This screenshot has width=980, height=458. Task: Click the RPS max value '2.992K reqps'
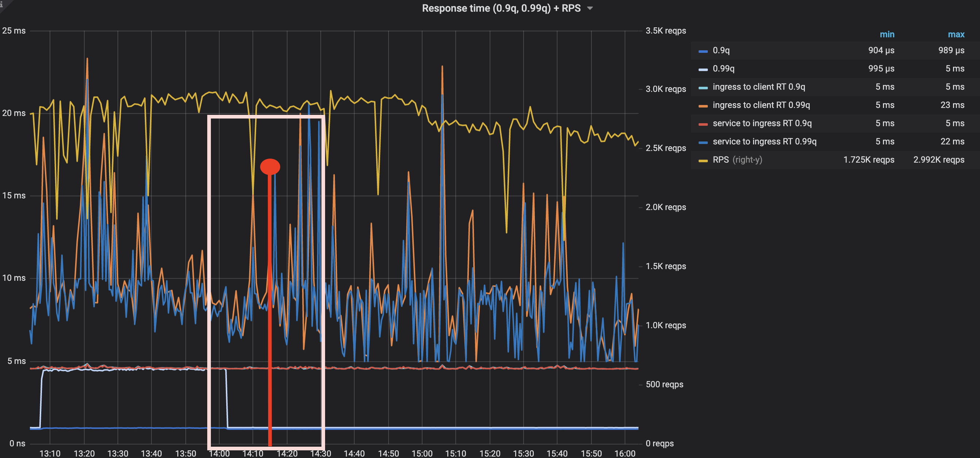tap(938, 160)
